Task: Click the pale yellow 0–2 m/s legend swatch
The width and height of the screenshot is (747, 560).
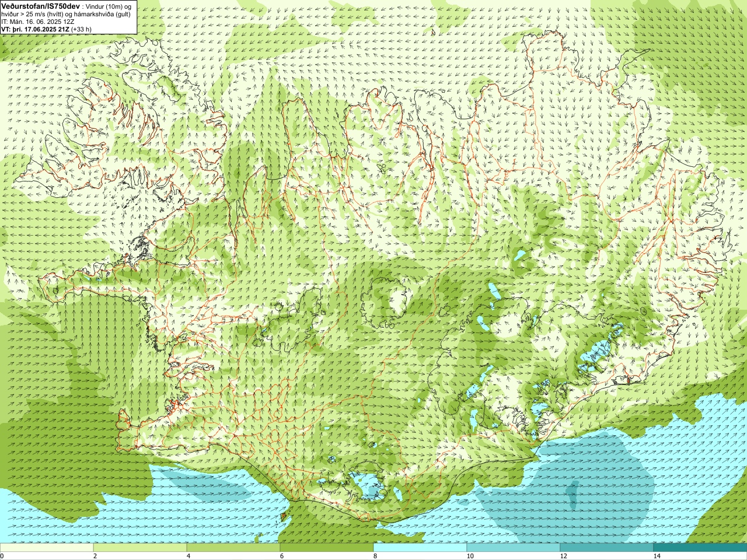Action: [47, 547]
